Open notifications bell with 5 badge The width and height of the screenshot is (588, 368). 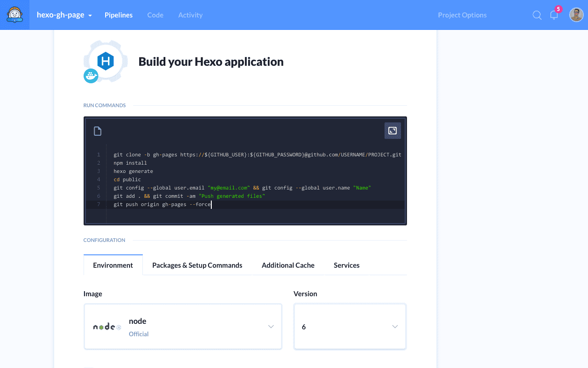coord(554,14)
